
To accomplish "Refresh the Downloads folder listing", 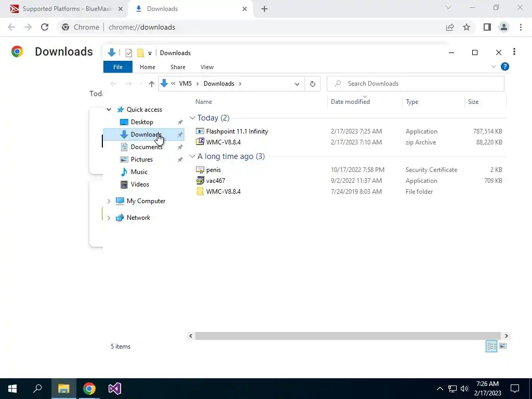I will point(312,84).
